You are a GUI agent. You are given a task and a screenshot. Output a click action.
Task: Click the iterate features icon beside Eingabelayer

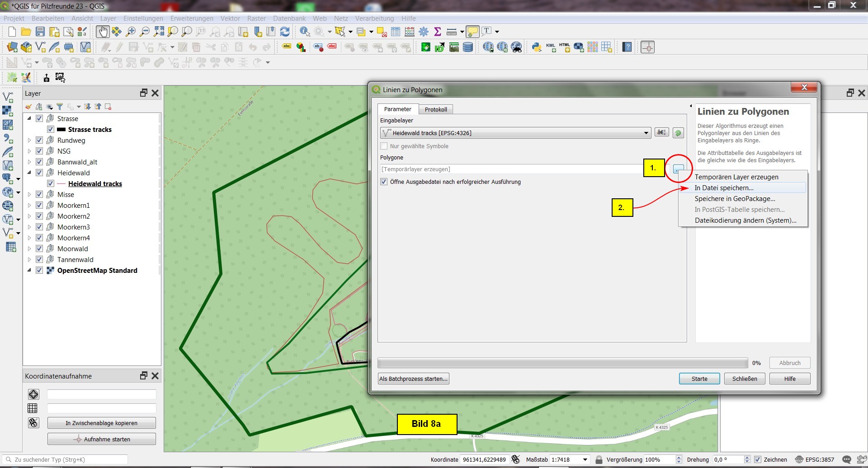(678, 133)
